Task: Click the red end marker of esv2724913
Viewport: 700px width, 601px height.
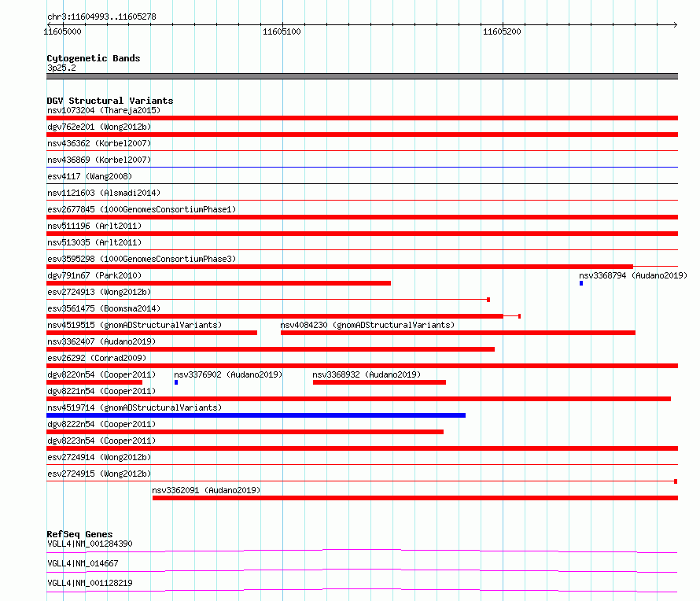Action: (488, 300)
